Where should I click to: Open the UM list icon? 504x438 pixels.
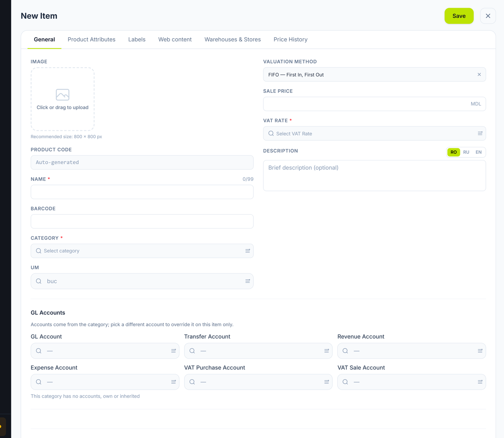pos(248,281)
